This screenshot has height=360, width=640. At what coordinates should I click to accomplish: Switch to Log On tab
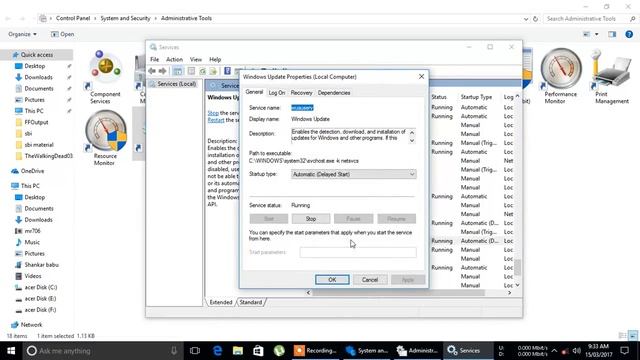pyautogui.click(x=276, y=93)
